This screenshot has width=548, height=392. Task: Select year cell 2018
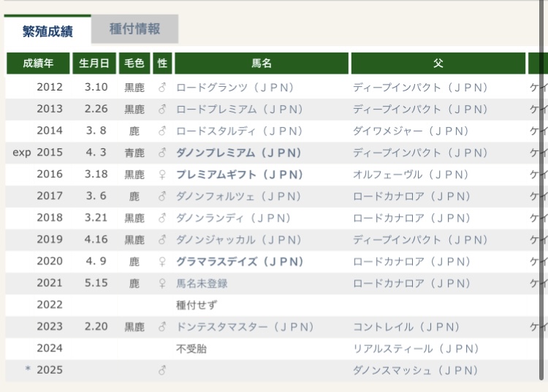[50, 218]
